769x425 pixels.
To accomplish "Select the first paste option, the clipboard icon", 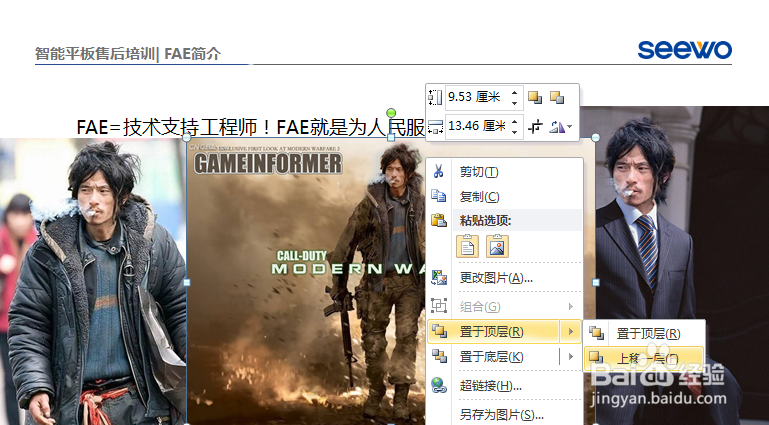I will [x=467, y=246].
